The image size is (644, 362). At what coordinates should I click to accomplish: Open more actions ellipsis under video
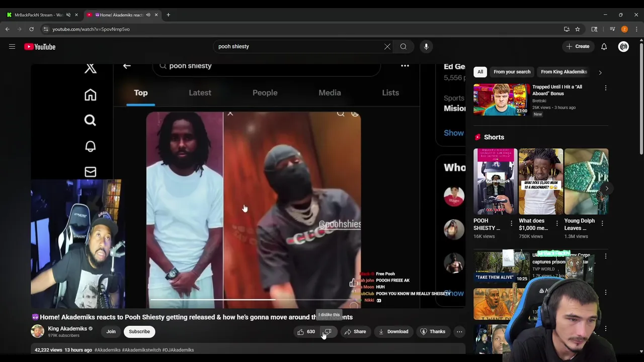coord(459,332)
